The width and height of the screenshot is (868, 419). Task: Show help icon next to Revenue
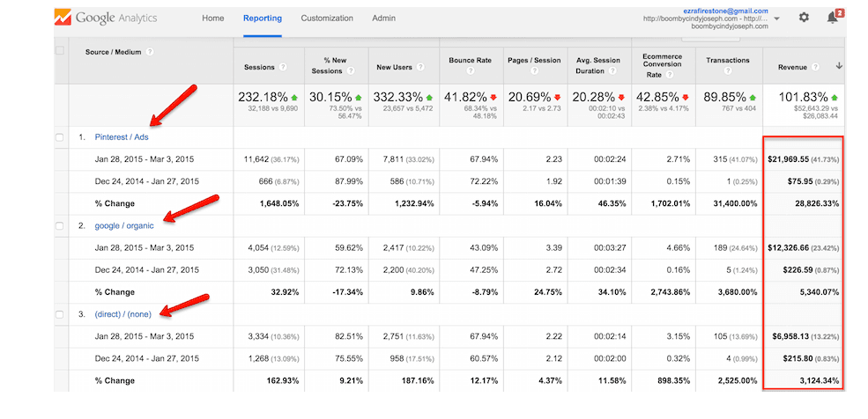(815, 68)
